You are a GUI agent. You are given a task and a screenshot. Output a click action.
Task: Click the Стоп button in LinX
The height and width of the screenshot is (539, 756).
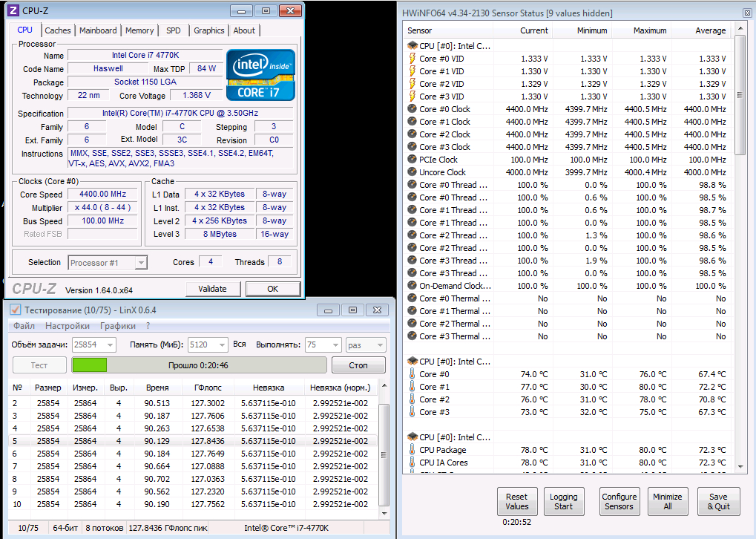point(358,365)
